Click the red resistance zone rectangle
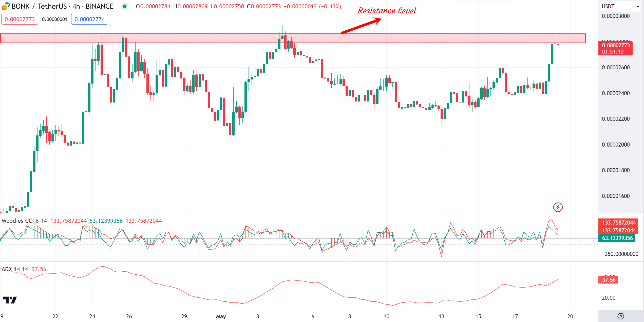This screenshot has height=322, width=644. click(x=293, y=38)
